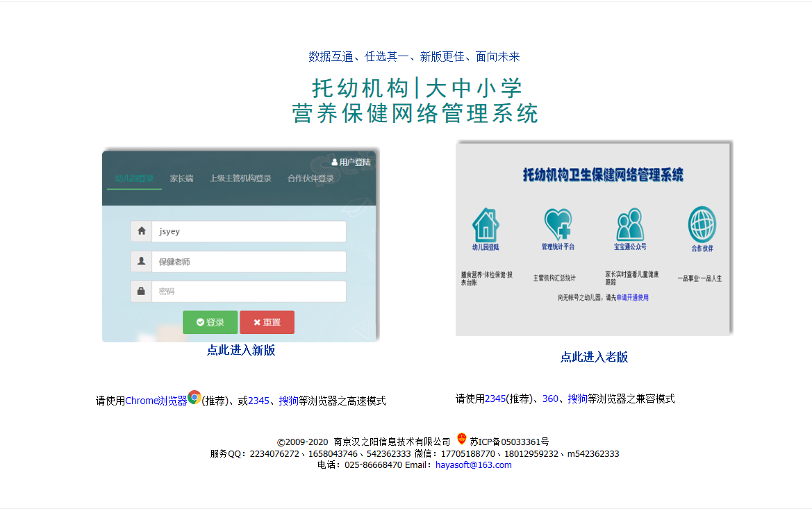Click the 数据互通、任选其一、新版更佳、面向未来 tagline
812x511 pixels.
(x=414, y=56)
